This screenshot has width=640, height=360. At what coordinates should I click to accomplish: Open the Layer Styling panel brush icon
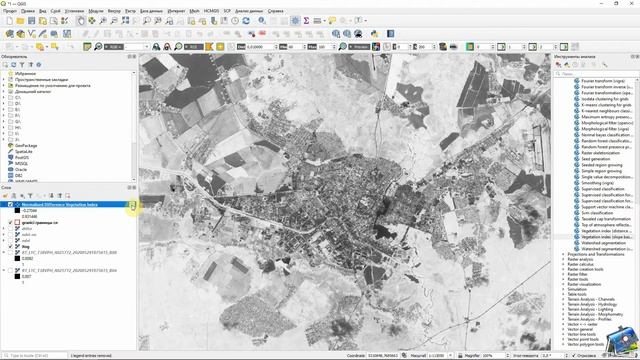pos(5,196)
